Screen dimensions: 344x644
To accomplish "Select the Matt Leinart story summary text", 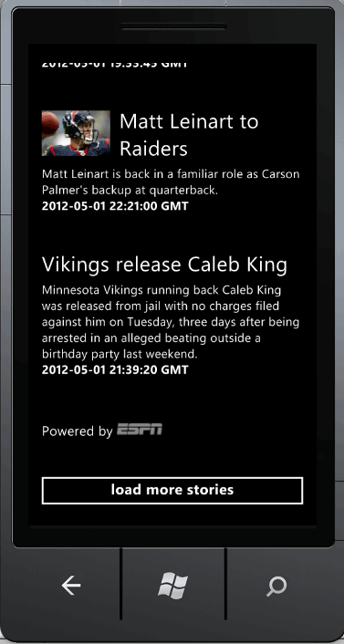I will (x=171, y=182).
